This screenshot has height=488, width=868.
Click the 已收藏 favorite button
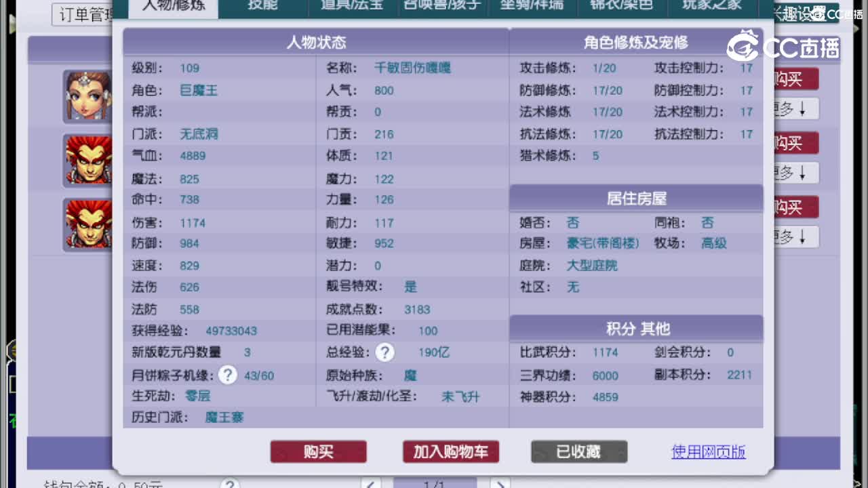tap(578, 451)
